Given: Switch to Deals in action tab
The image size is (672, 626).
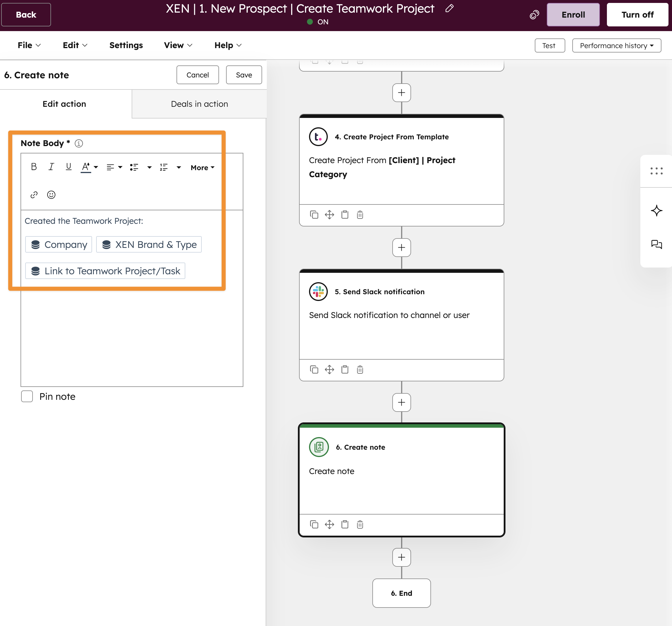Looking at the screenshot, I should (199, 104).
